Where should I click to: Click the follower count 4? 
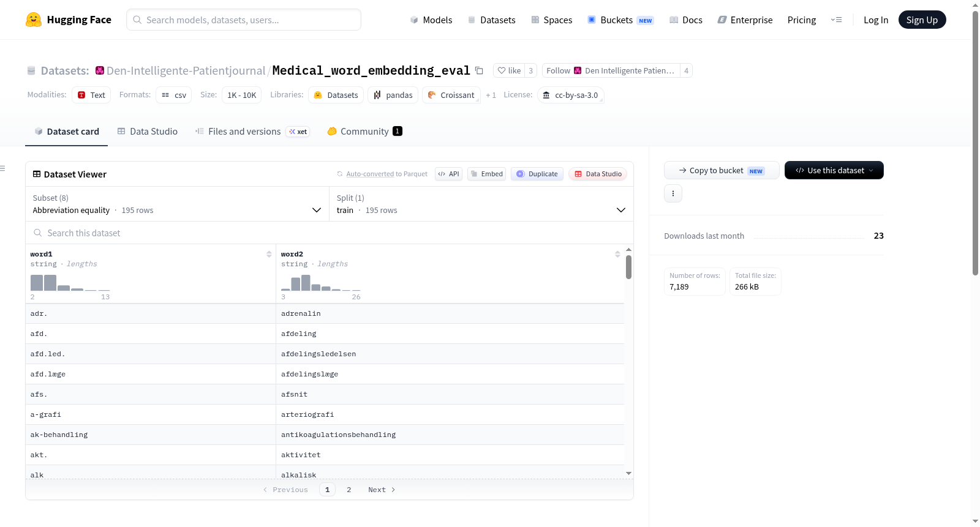(x=686, y=71)
